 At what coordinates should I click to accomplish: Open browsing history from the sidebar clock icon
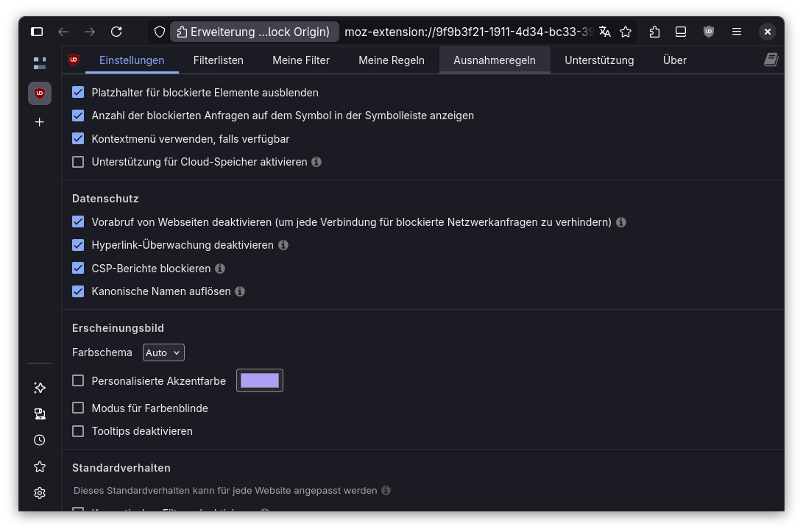(40, 440)
